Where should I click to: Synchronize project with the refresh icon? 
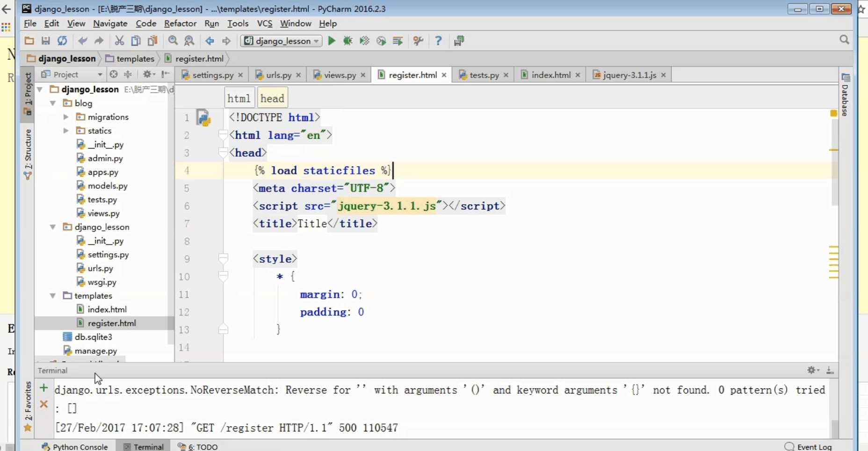[x=62, y=41]
